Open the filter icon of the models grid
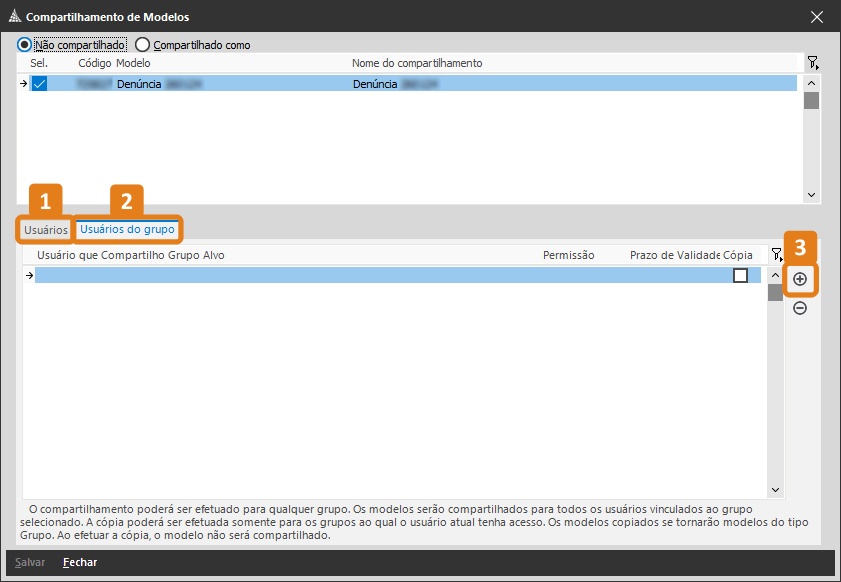 tap(812, 63)
